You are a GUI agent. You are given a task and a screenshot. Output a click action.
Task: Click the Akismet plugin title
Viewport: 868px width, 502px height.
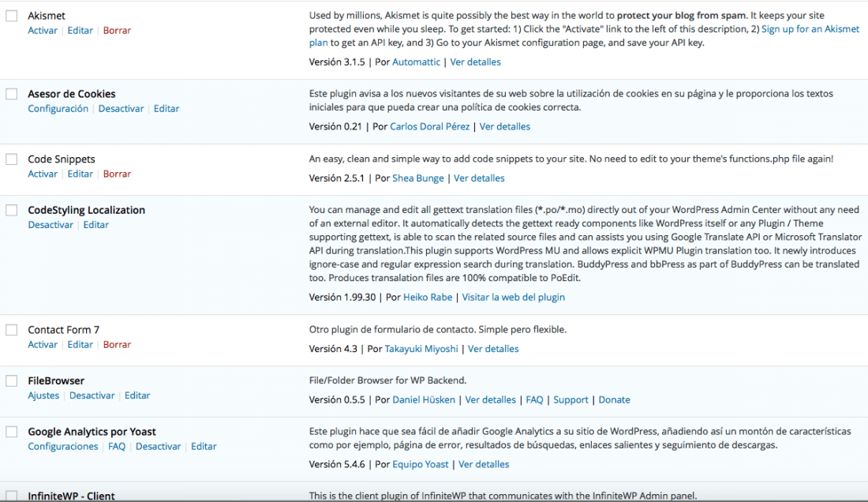[x=47, y=16]
